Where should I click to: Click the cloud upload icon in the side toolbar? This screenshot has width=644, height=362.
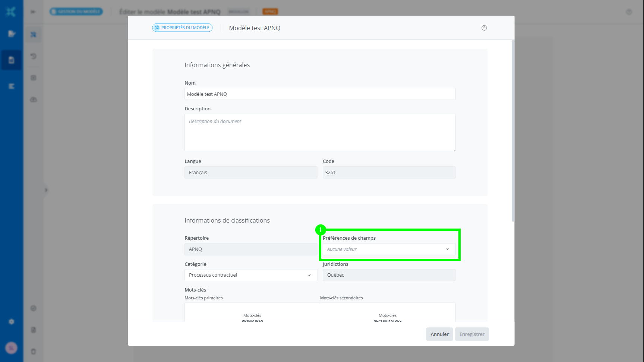pos(33,100)
